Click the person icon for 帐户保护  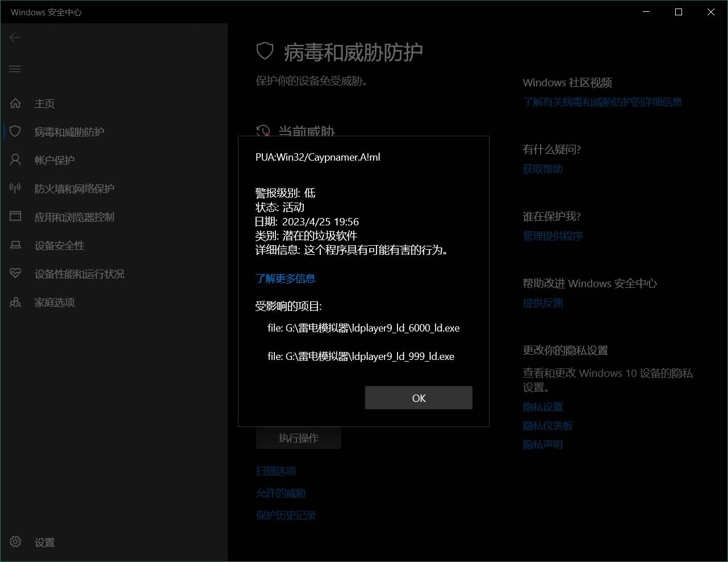point(15,160)
